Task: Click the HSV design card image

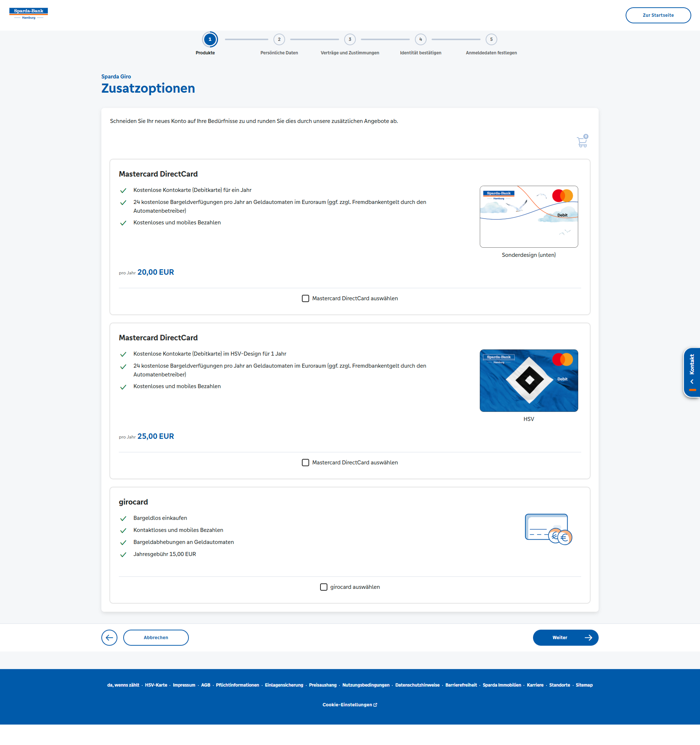Action: coord(529,381)
